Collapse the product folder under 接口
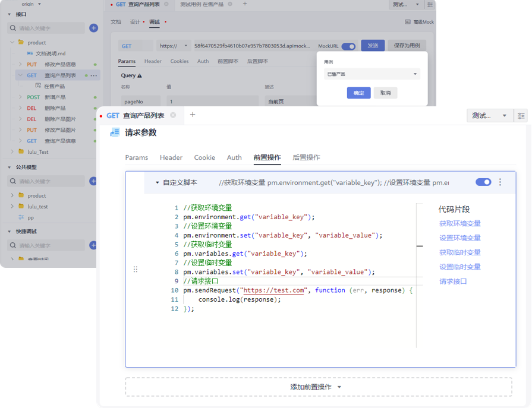This screenshot has width=532, height=408. click(12, 42)
